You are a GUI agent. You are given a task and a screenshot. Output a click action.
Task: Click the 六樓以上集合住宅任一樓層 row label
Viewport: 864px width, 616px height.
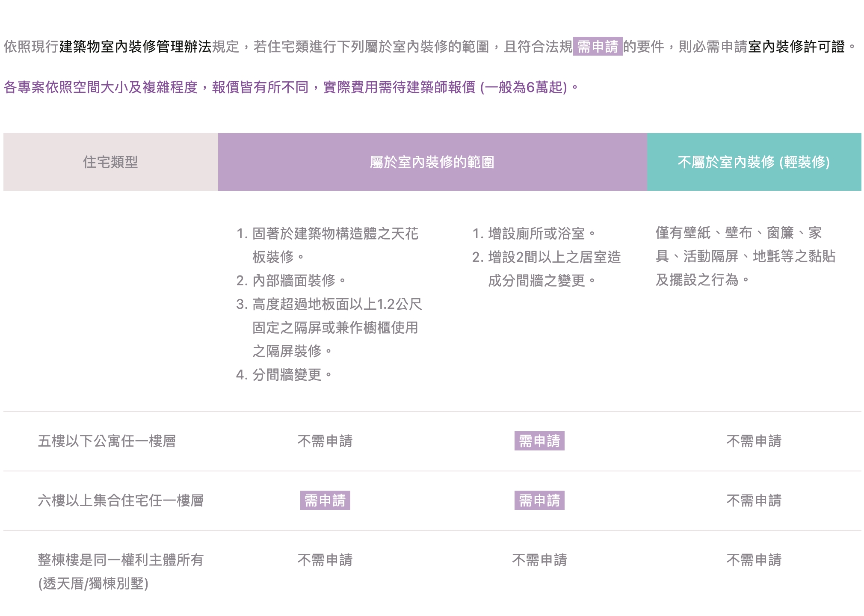[121, 500]
